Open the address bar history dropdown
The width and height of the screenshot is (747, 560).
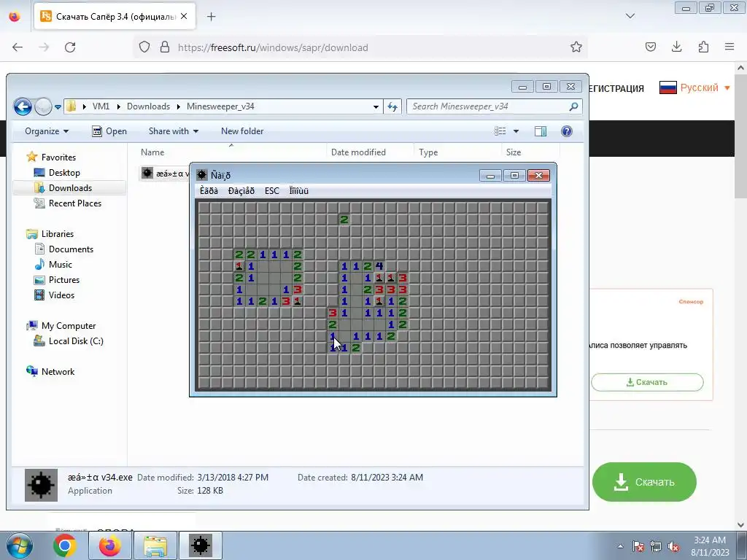376,106
